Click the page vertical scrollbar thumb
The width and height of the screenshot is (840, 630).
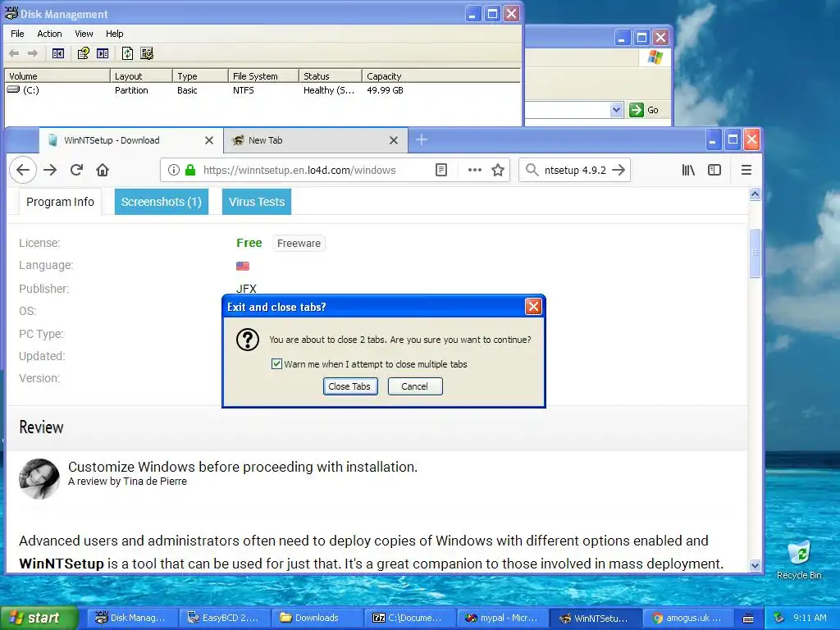[x=755, y=253]
